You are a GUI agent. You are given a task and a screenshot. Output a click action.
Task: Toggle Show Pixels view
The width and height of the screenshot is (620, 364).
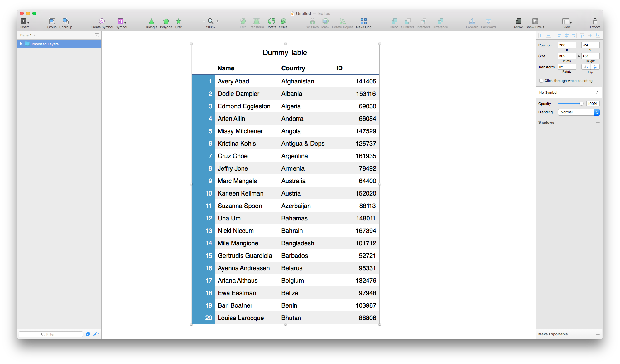pos(535,21)
